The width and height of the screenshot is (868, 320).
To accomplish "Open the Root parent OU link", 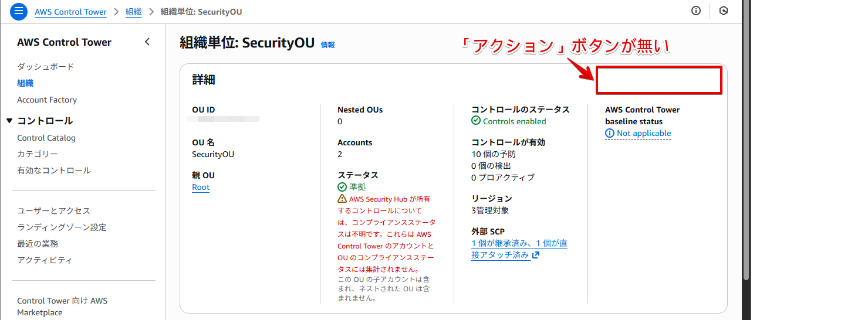I will 201,188.
